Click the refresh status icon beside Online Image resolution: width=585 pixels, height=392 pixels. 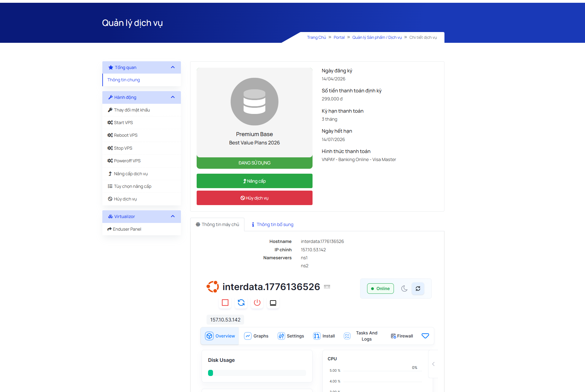[418, 289]
